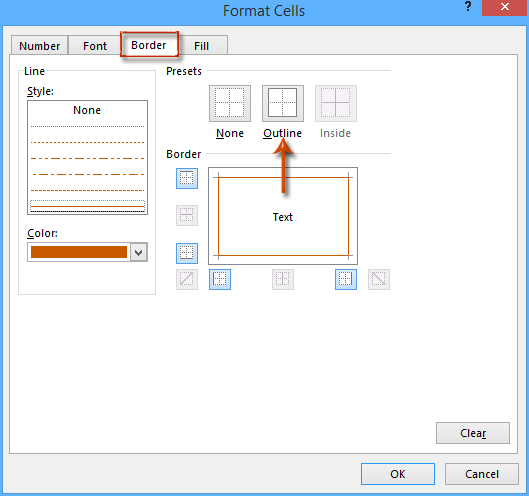
Task: Click the diagonal up border icon
Action: click(x=187, y=279)
